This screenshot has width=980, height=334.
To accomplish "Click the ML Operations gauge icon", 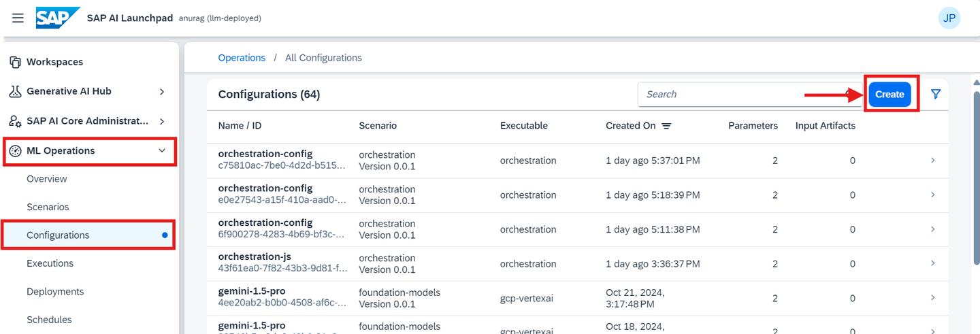I will pyautogui.click(x=15, y=151).
